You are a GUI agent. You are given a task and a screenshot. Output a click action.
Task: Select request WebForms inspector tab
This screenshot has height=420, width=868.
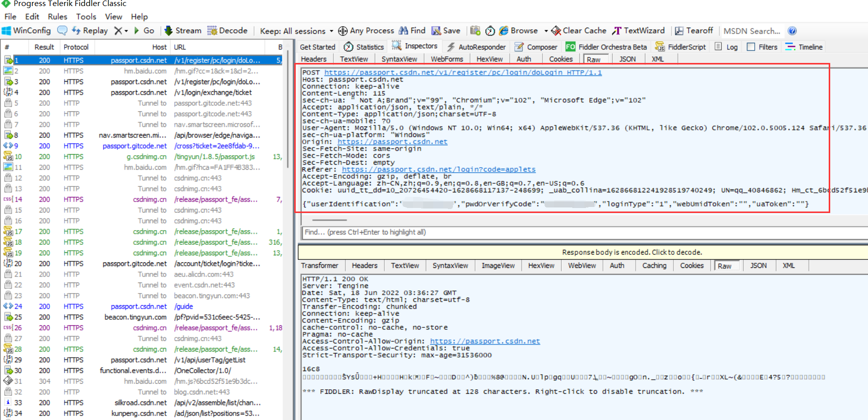click(447, 59)
